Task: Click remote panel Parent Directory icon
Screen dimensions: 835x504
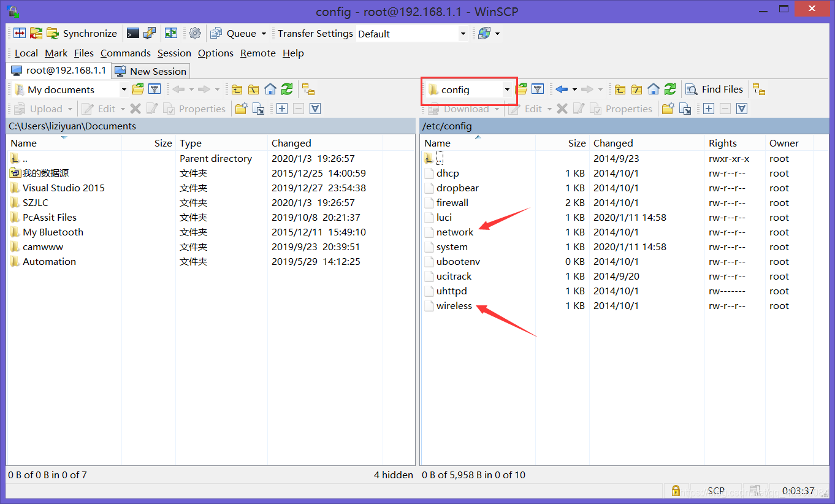Action: [620, 90]
